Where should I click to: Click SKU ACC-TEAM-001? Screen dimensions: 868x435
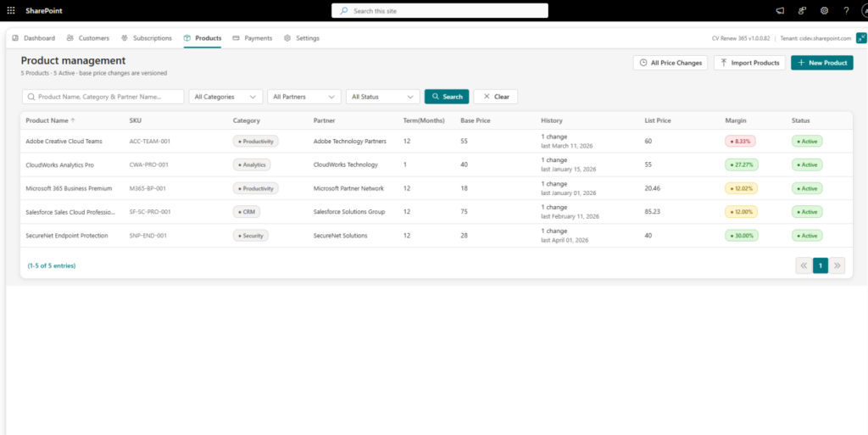(x=150, y=141)
